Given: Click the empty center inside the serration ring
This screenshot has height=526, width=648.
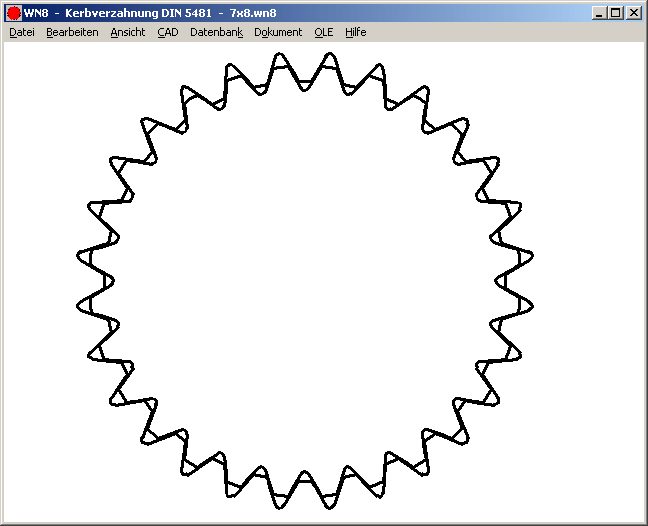Looking at the screenshot, I should 304,280.
